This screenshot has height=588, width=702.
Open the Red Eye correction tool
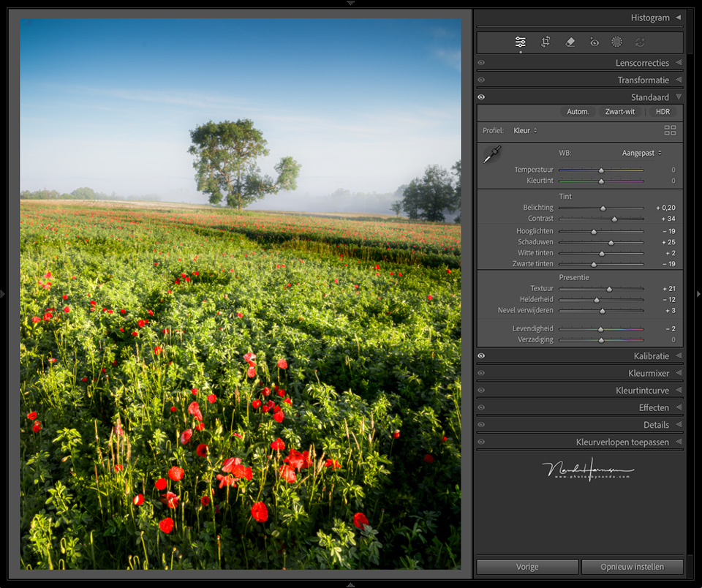595,42
